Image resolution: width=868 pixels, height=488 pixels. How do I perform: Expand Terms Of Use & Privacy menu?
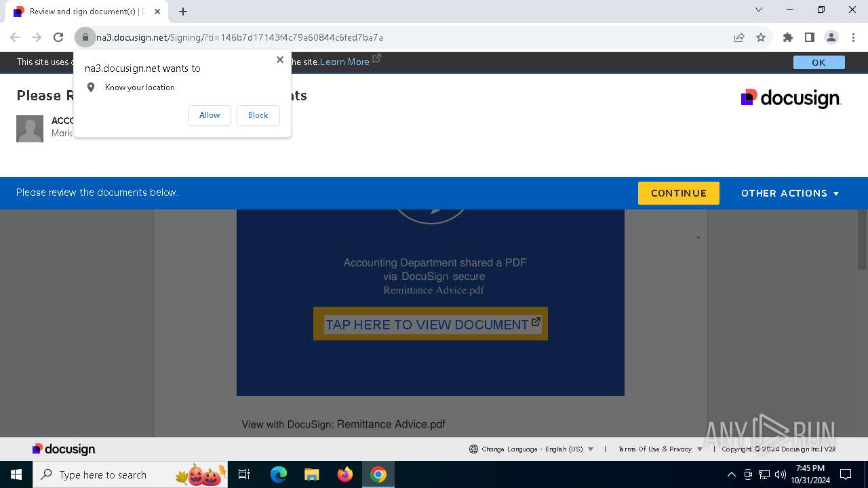[660, 449]
